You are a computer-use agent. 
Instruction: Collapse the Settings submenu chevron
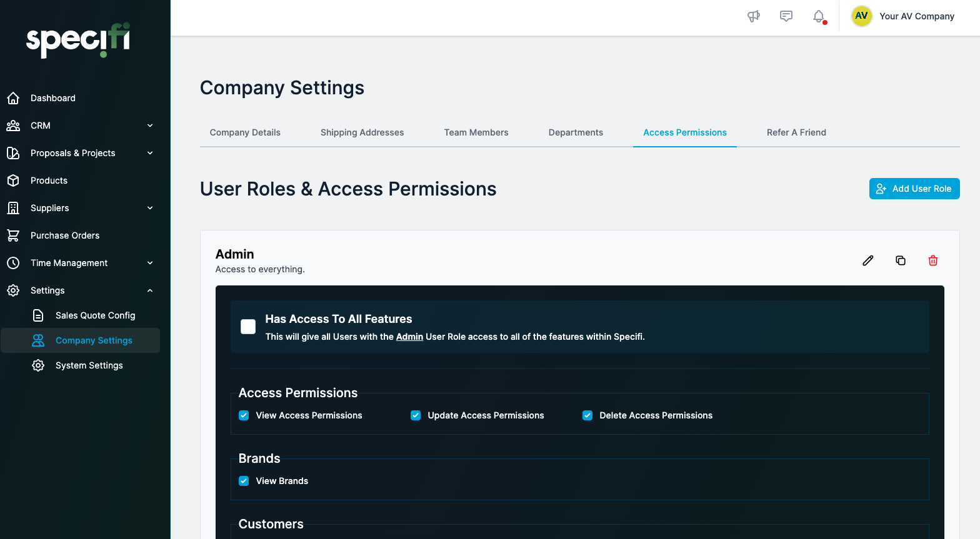150,290
